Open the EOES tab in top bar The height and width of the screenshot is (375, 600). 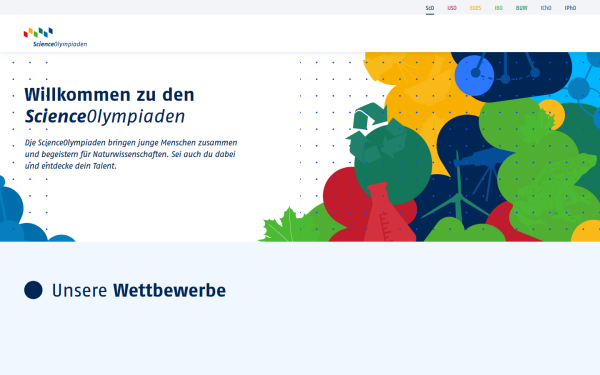(x=475, y=8)
